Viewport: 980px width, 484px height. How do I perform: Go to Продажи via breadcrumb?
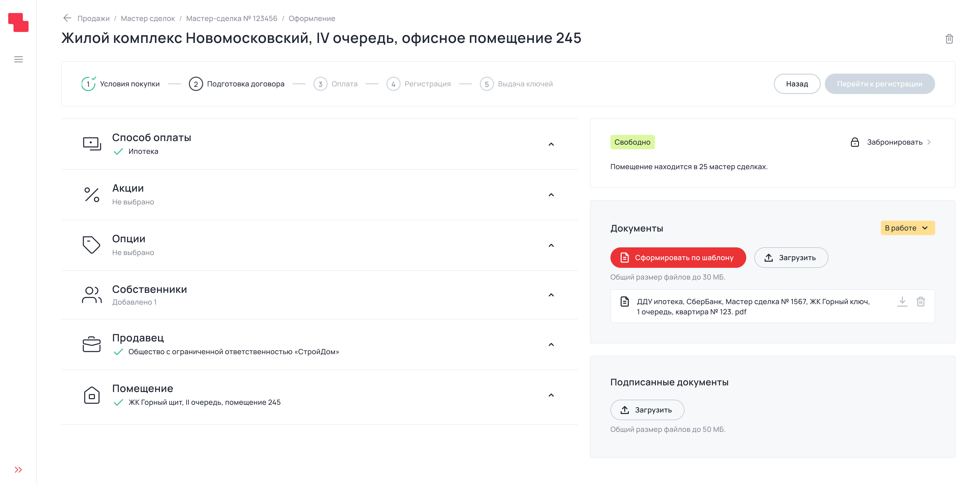click(x=93, y=18)
